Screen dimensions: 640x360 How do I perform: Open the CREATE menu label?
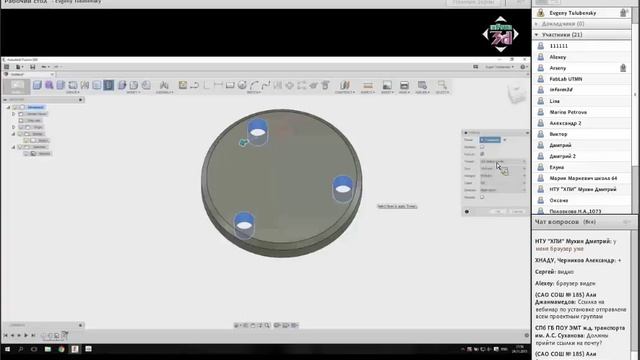tap(73, 93)
